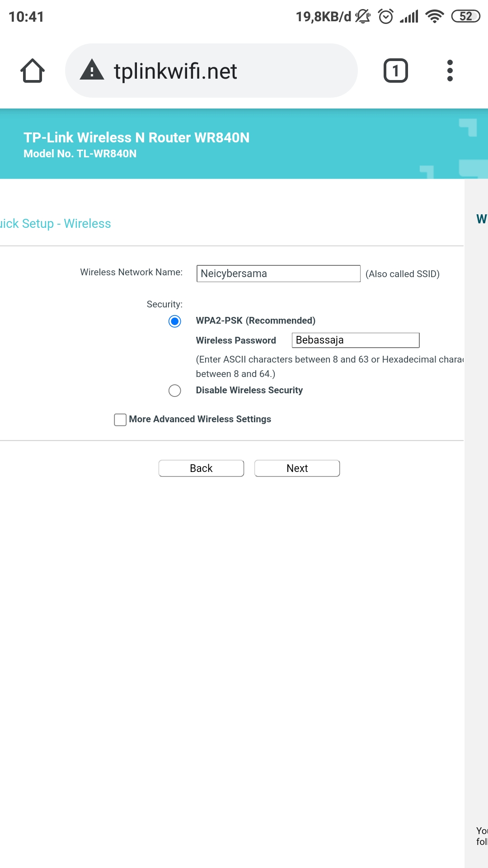
Task: Edit the Wireless Network Name field
Action: (278, 274)
